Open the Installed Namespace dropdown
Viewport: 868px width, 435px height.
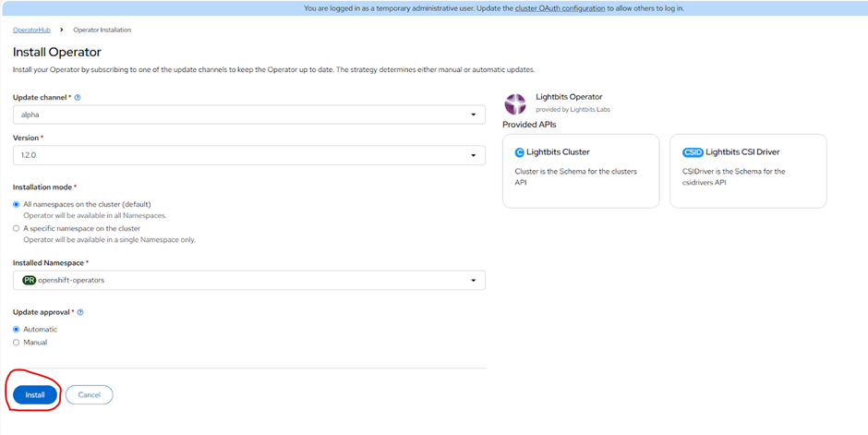pyautogui.click(x=248, y=280)
